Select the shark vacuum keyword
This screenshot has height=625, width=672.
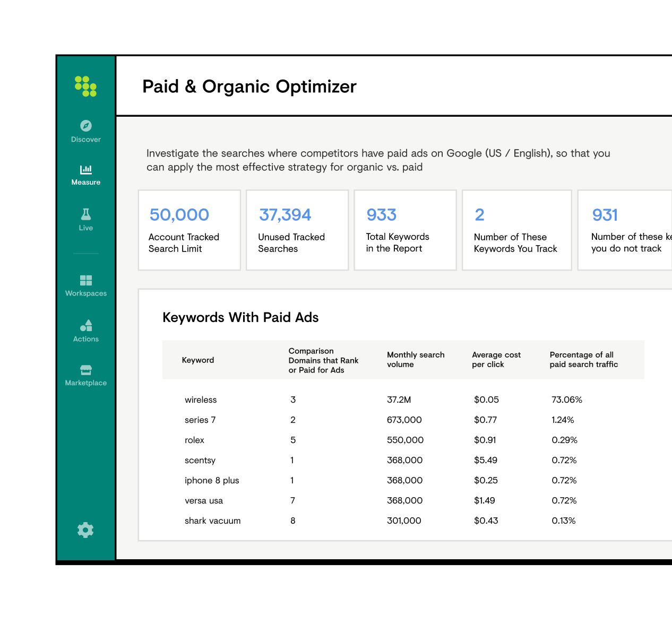click(x=212, y=520)
